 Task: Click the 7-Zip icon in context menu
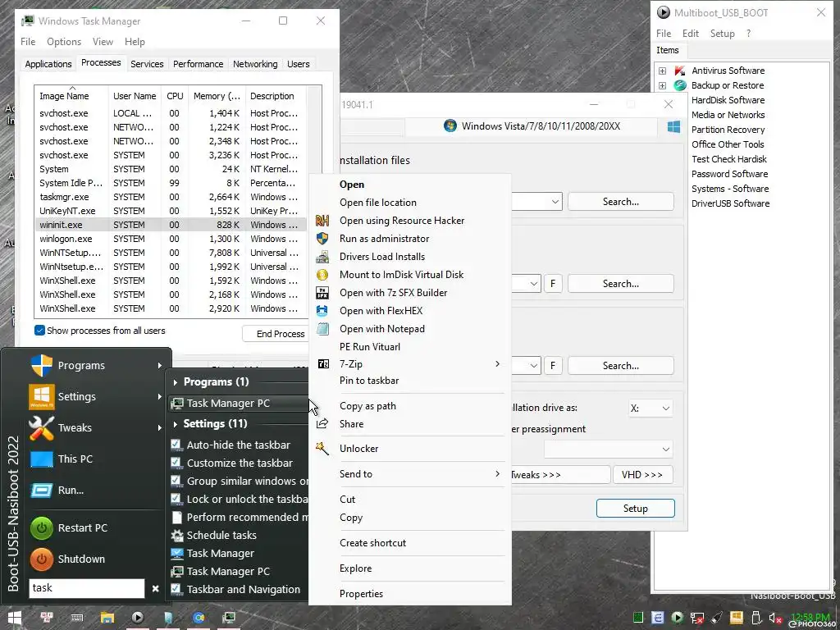coord(323,364)
